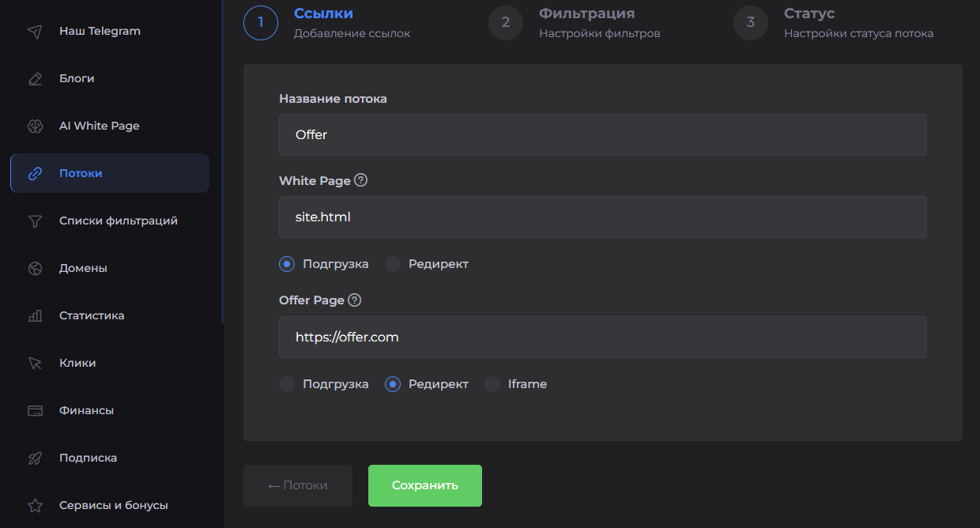
Task: Click the AI White Page brain icon
Action: click(35, 126)
